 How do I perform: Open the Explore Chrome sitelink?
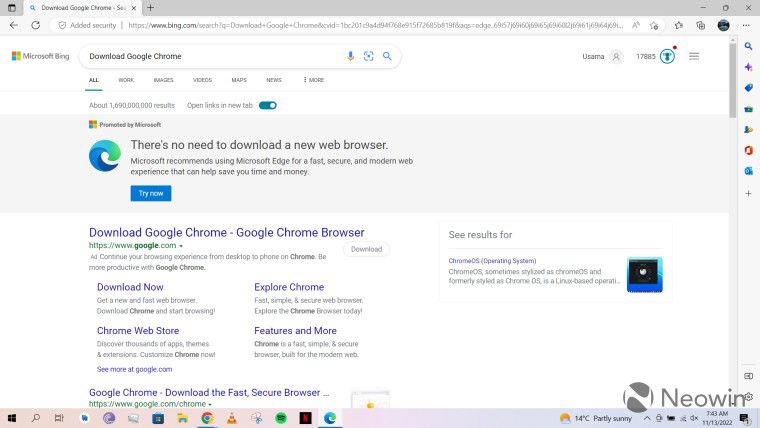(x=289, y=287)
